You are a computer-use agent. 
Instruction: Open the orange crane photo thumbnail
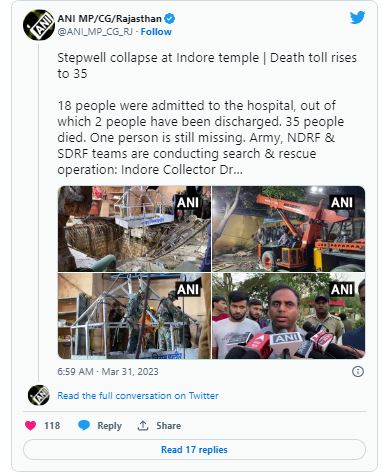coord(289,229)
